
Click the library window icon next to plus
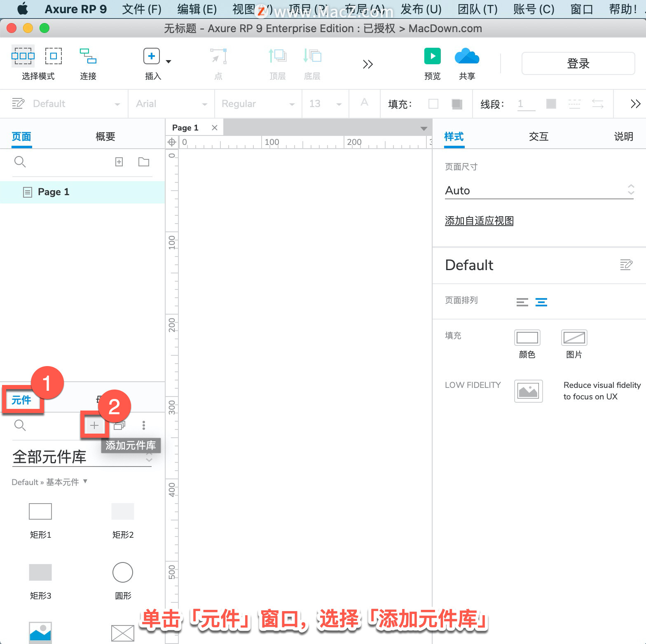pos(119,425)
